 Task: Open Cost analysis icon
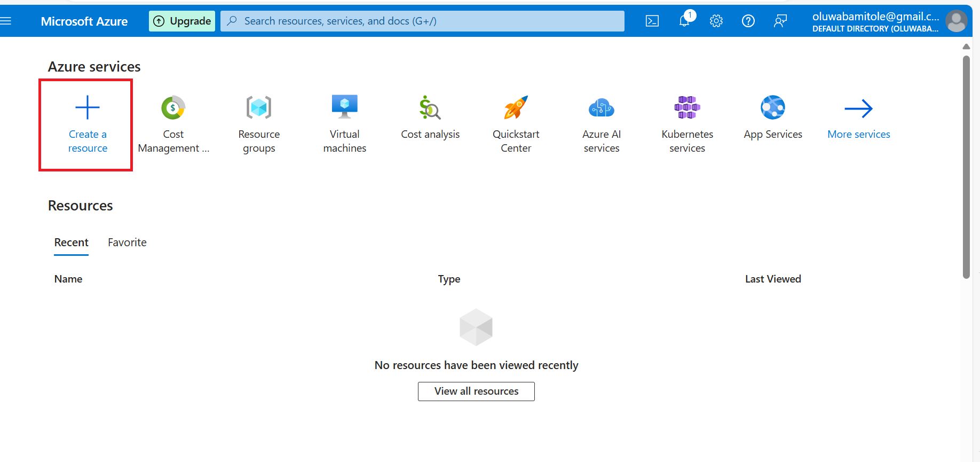coord(430,108)
